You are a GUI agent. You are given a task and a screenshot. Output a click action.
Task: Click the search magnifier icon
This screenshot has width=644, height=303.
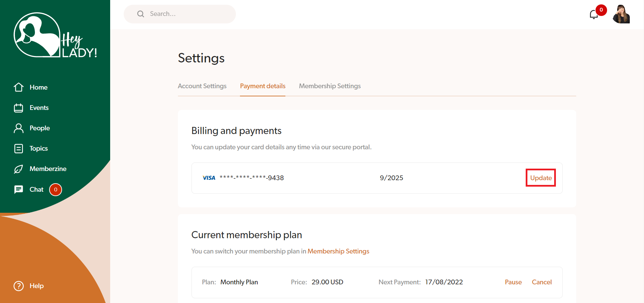coord(141,14)
